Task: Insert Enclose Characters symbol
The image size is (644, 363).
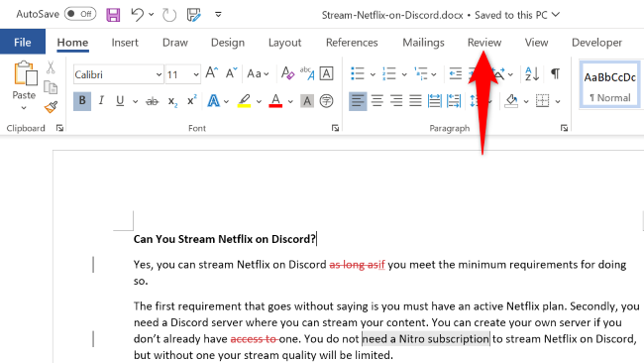Action: click(x=327, y=101)
